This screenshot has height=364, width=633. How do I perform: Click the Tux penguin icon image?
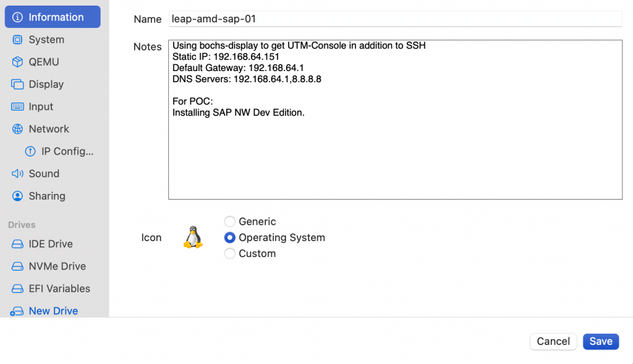[x=193, y=237]
